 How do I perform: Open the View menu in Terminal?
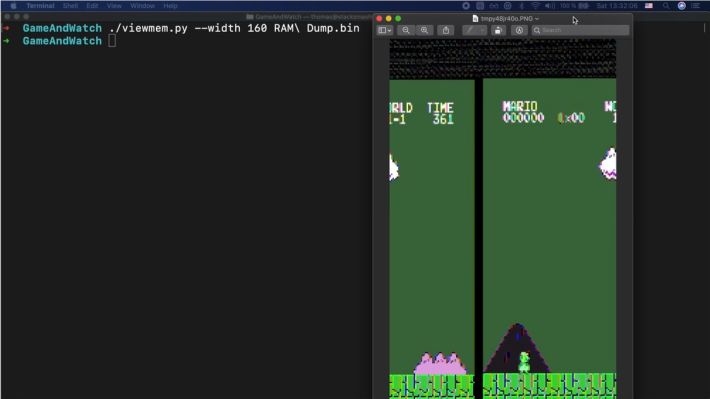114,6
